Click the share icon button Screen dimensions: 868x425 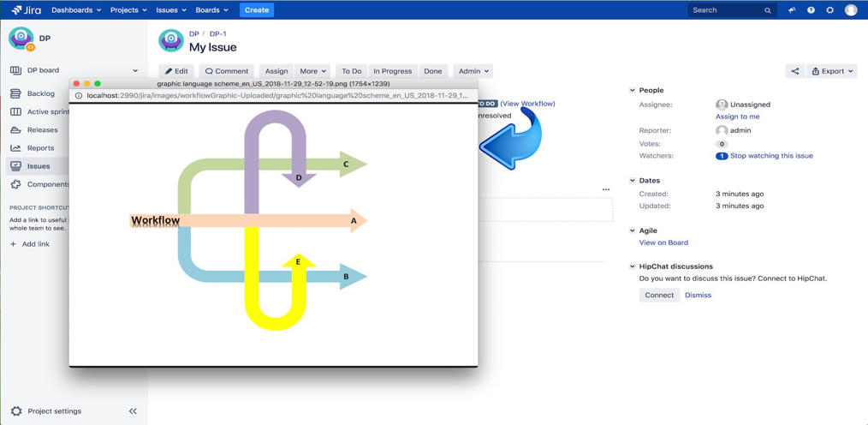[795, 71]
